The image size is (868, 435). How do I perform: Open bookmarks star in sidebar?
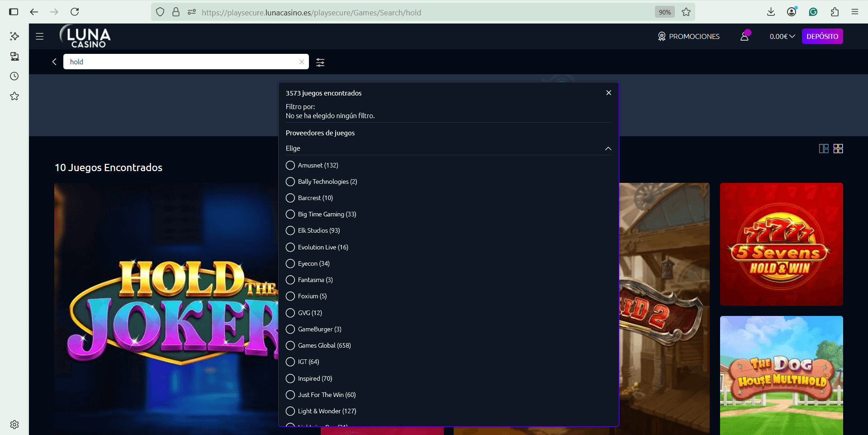pos(14,96)
